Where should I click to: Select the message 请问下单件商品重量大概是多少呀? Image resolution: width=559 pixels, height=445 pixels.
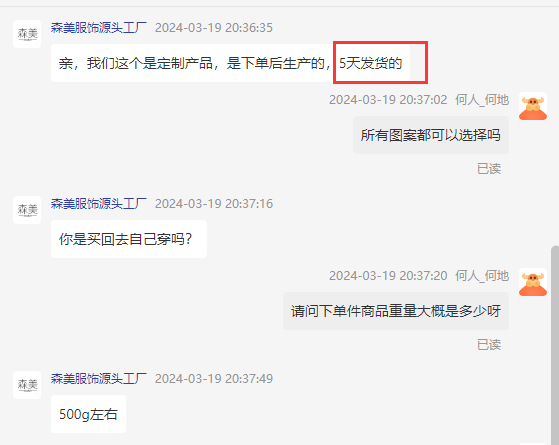(x=396, y=311)
